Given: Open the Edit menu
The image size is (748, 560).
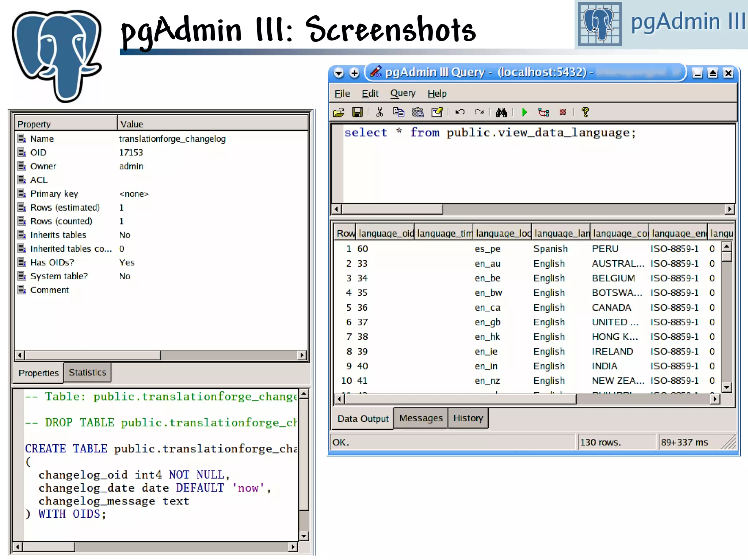Looking at the screenshot, I should (370, 94).
